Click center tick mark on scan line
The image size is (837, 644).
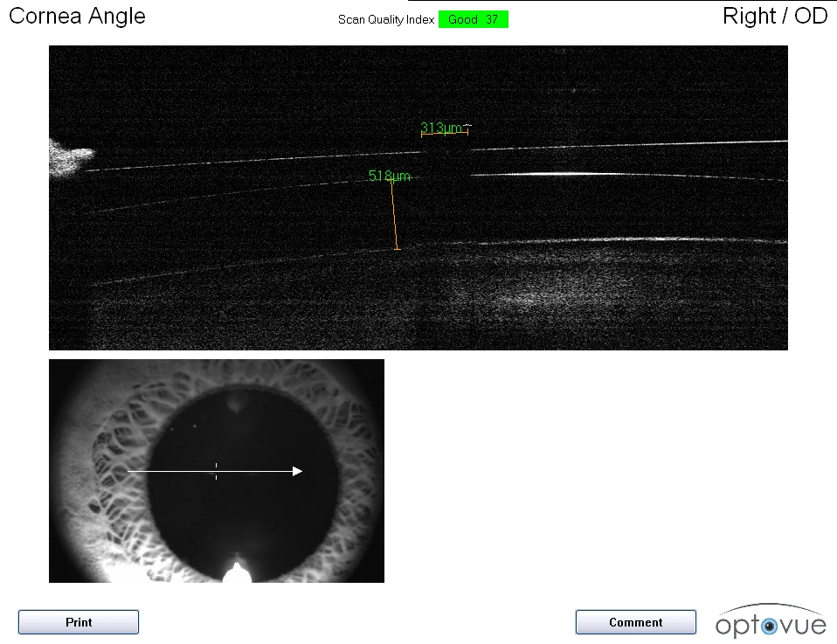tap(216, 471)
